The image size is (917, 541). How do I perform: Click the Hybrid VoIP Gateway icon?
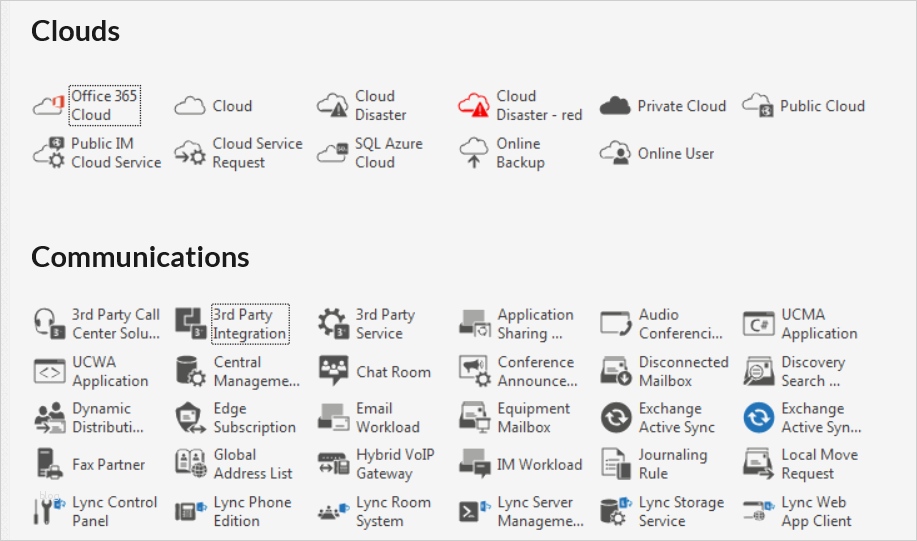click(x=332, y=464)
